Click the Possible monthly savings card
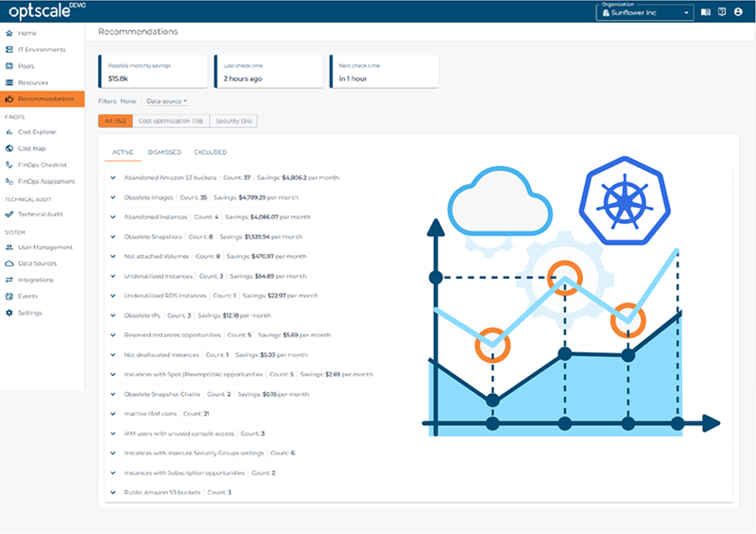 coord(153,71)
